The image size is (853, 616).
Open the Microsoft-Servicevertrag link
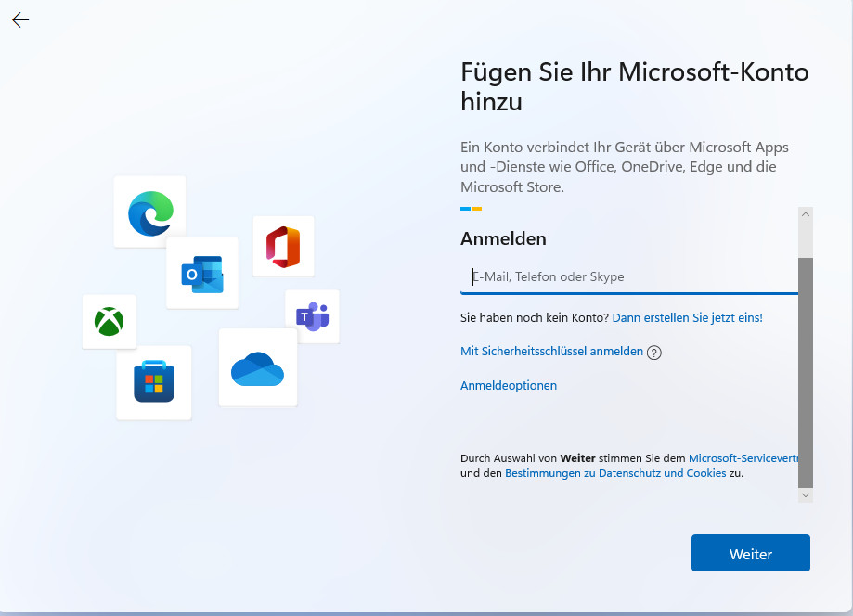pos(743,458)
